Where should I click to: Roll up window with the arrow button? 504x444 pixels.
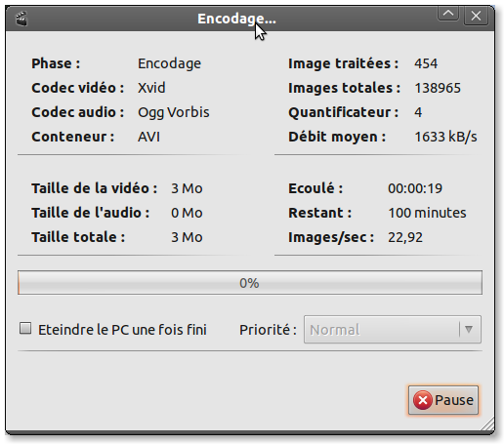[448, 15]
